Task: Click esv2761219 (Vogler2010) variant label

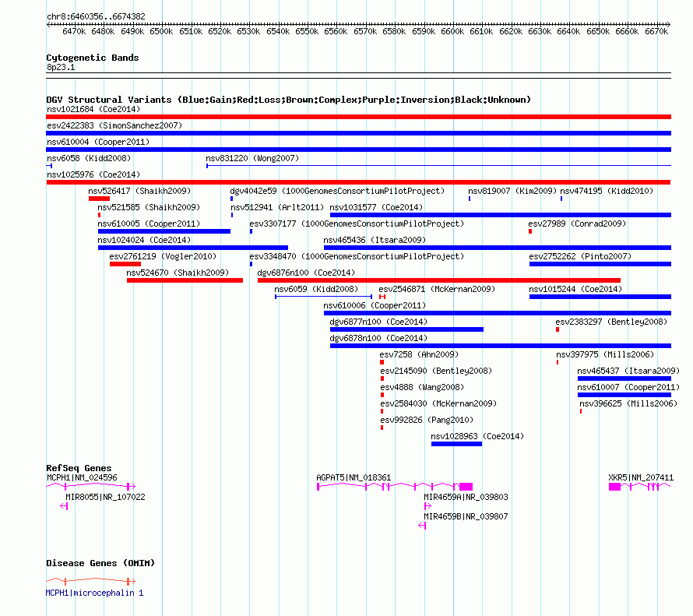Action: coord(163,256)
